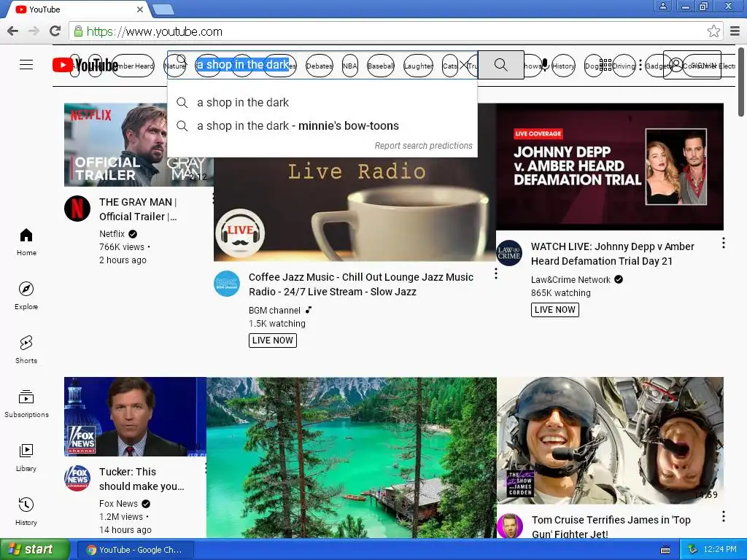The width and height of the screenshot is (747, 560).
Task: Click Fox News verified badge
Action: (146, 504)
